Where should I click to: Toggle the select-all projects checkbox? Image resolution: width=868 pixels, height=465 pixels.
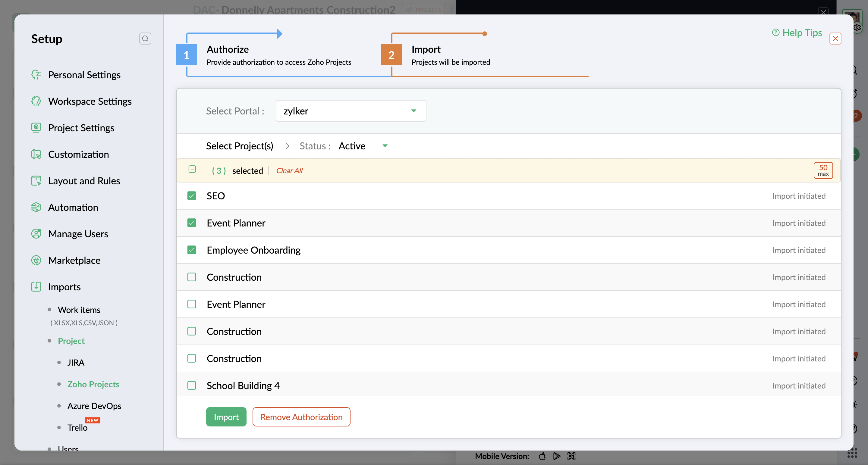click(192, 169)
